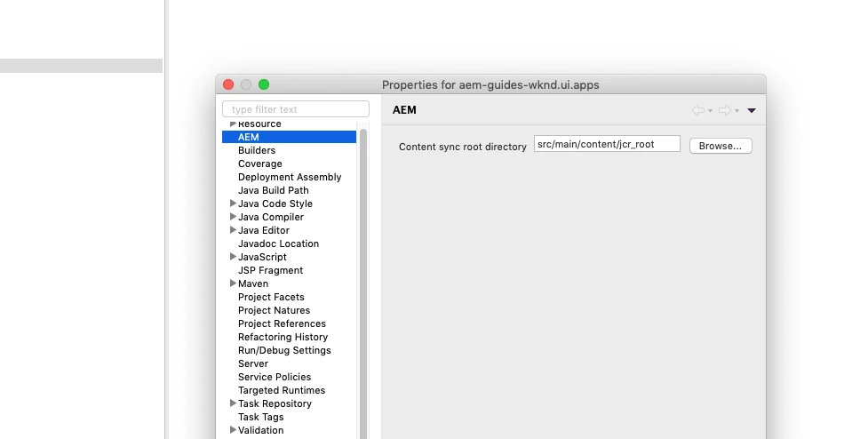The image size is (868, 439).
Task: Expand the Validation node
Action: pos(233,429)
